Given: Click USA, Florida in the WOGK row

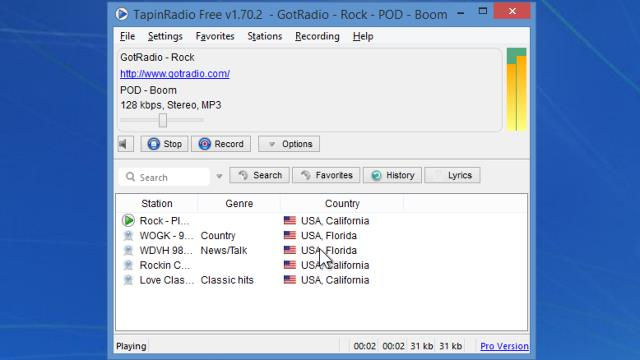Looking at the screenshot, I should point(329,236).
